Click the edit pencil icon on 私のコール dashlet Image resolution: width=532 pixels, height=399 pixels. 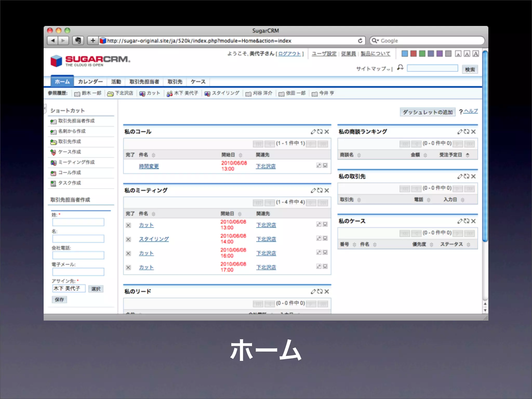click(x=313, y=132)
